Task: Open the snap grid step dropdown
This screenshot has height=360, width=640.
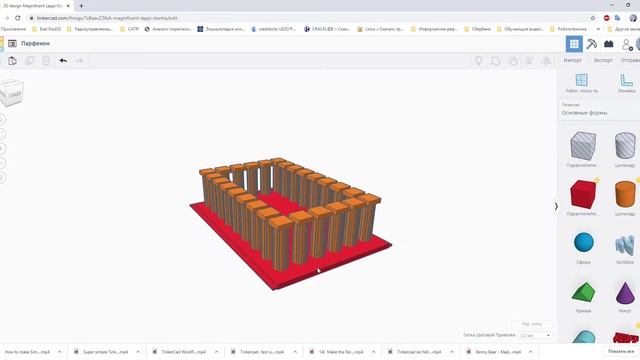Action: click(535, 335)
